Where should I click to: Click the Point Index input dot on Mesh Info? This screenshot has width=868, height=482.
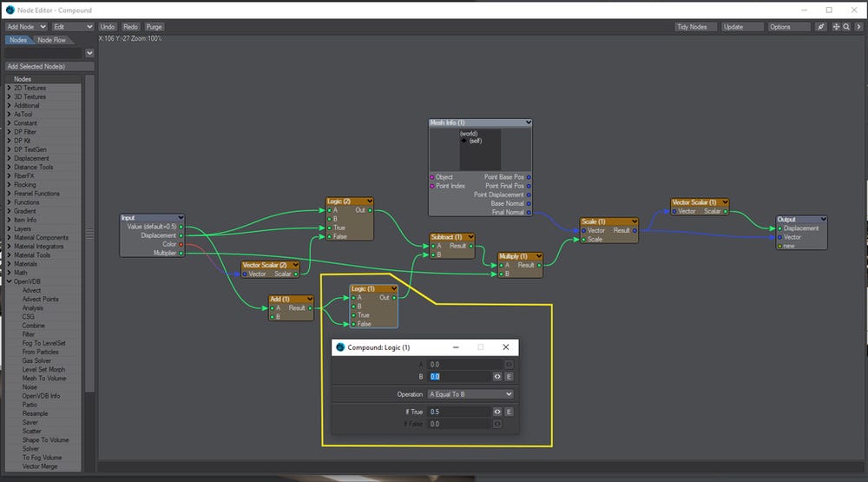[432, 186]
